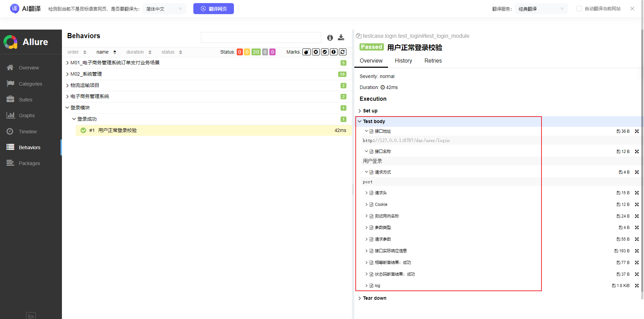This screenshot has width=644, height=319.
Task: Toggle the new-passed check mark filter
Action: click(x=325, y=52)
